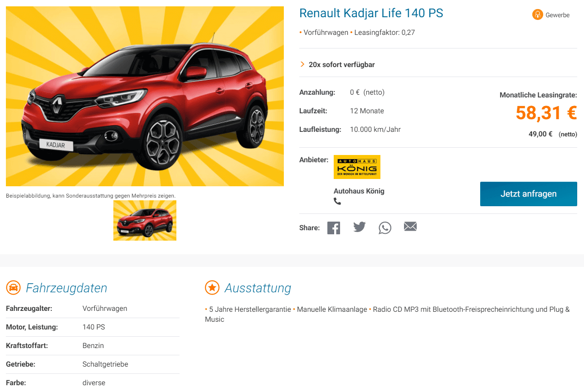
Task: Click the Fahrzeugdaten section heading
Action: pyautogui.click(x=67, y=288)
